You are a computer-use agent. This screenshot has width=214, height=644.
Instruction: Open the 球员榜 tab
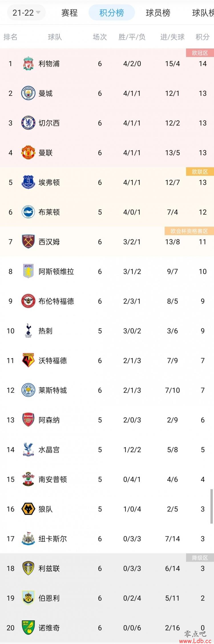(158, 13)
